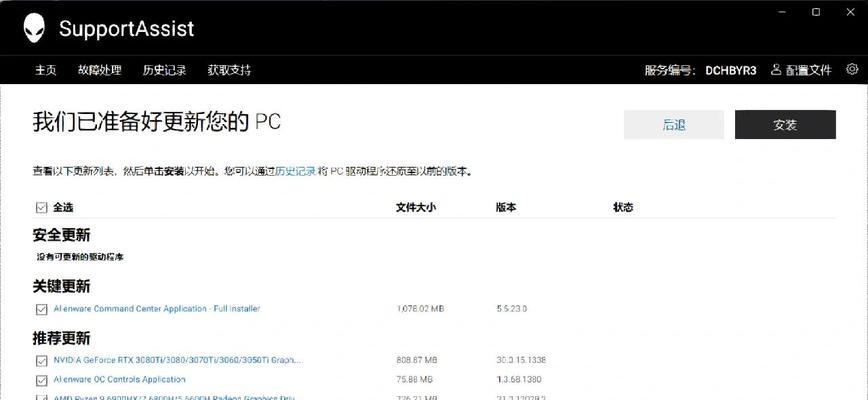Toggle AMD Ryzen Radeon Graphics driver checkbox
The width and height of the screenshot is (868, 400).
point(41,397)
